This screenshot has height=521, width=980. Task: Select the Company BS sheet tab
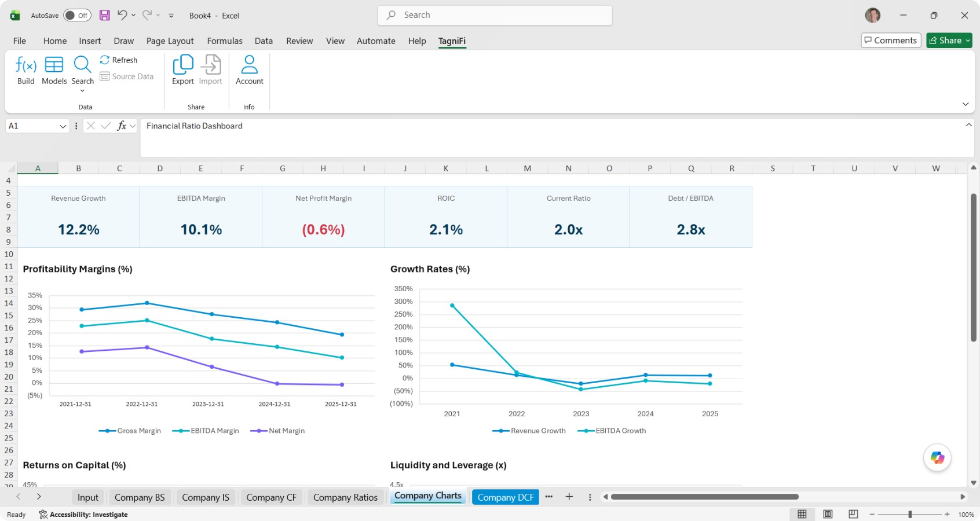(140, 497)
